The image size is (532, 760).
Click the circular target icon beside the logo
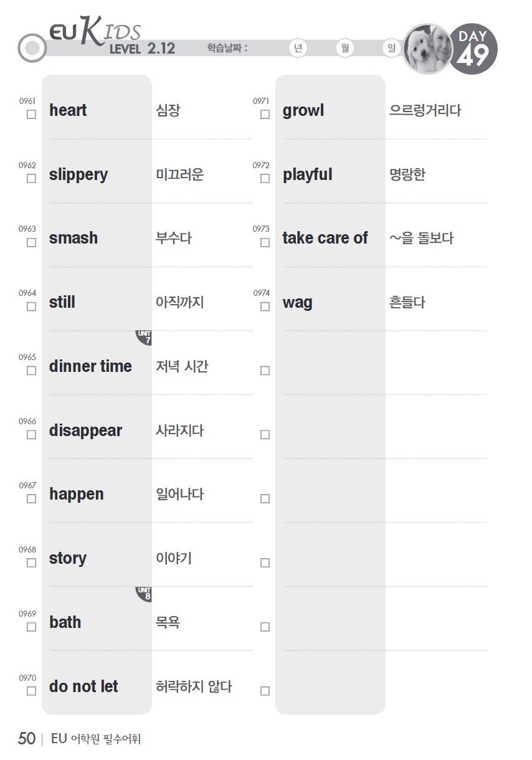click(x=32, y=48)
